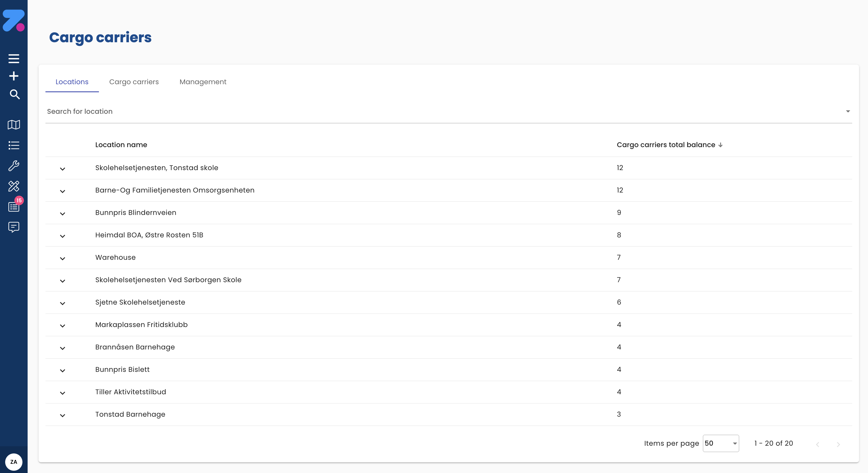Open the list view sidebar icon
868x473 pixels.
pos(14,145)
